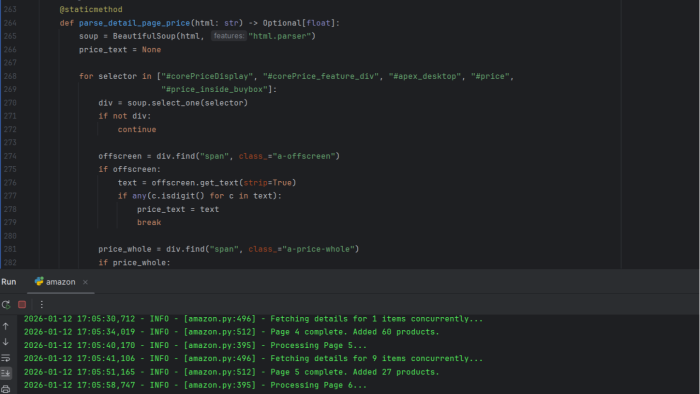Click line number 268 in the gutter
The image size is (700, 394).
[10, 76]
